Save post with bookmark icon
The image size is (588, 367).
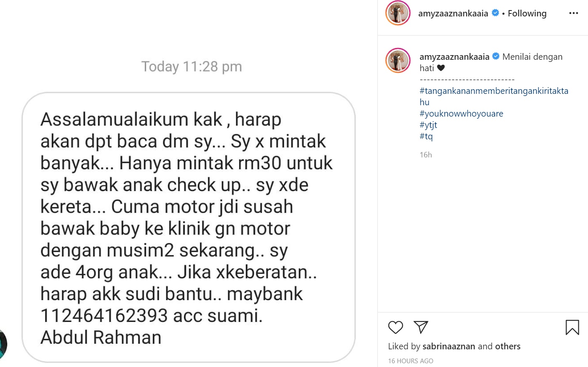point(572,327)
